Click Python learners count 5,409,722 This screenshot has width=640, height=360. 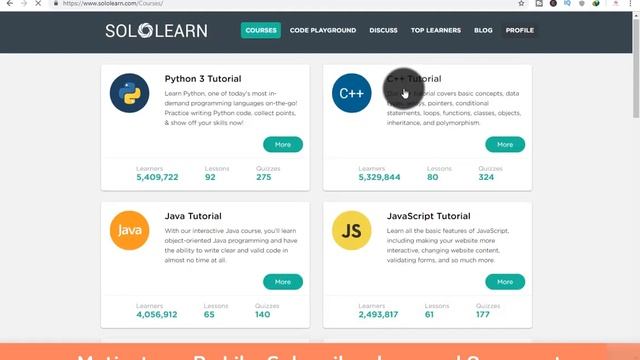[x=157, y=177]
